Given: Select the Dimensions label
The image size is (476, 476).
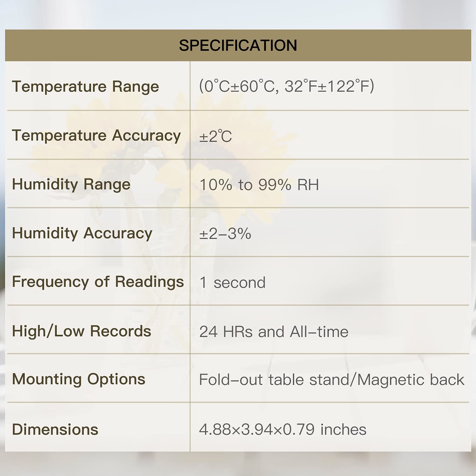Looking at the screenshot, I should pos(55,429).
